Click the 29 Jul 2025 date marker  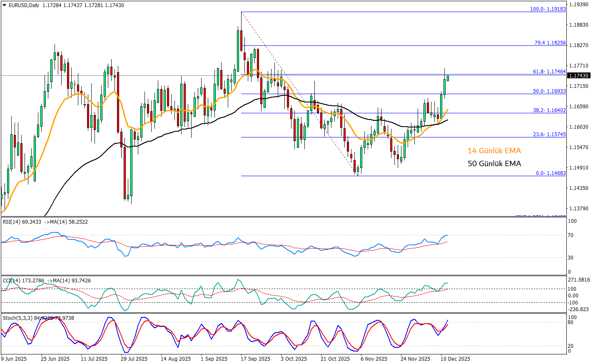pos(134,359)
